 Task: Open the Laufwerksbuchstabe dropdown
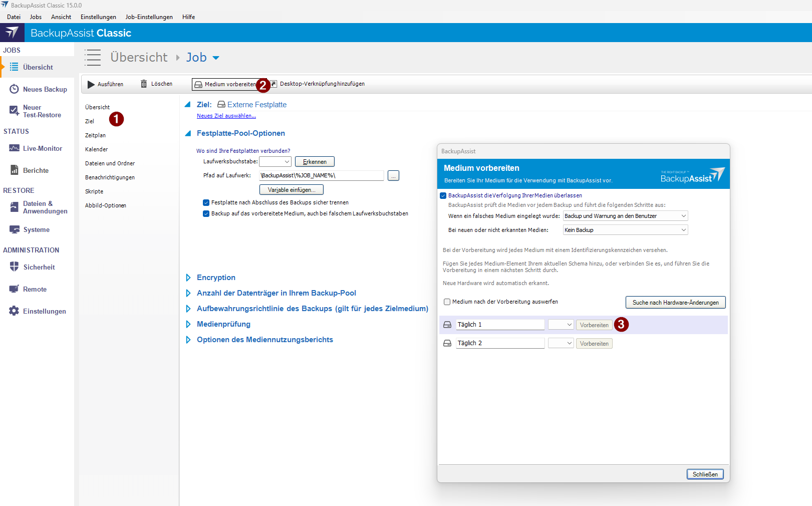point(275,162)
